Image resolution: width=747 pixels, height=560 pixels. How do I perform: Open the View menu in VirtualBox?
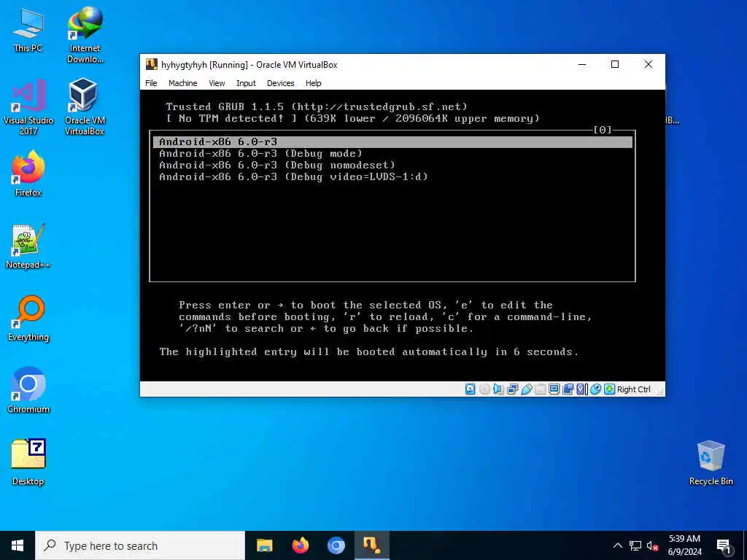pyautogui.click(x=217, y=83)
